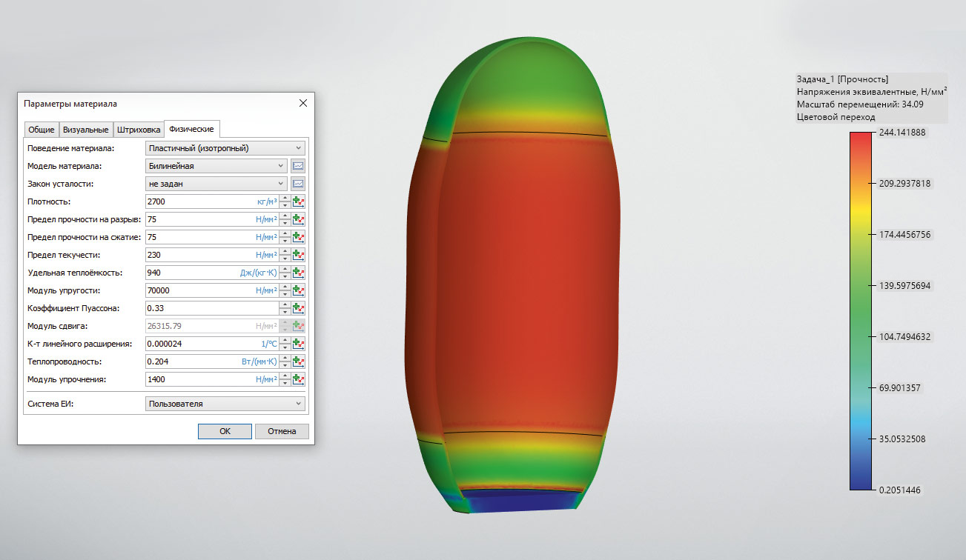Expand the Система ЕИ dropdown
Viewport: 966px width, 560px height.
[225, 404]
